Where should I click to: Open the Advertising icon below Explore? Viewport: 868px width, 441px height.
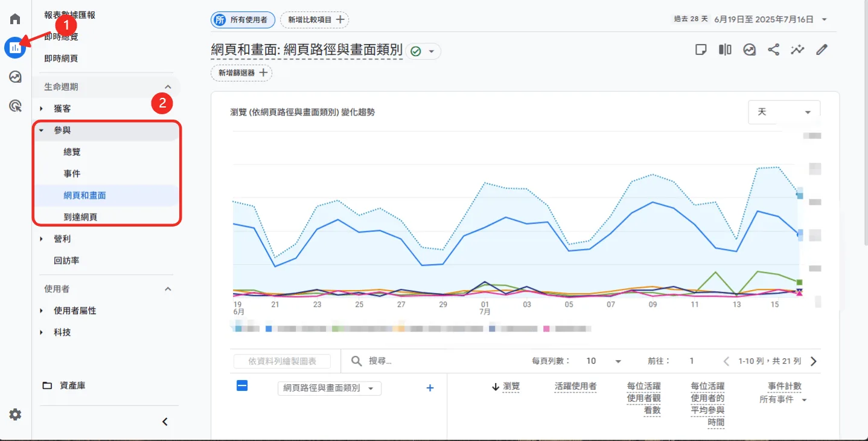pos(14,105)
